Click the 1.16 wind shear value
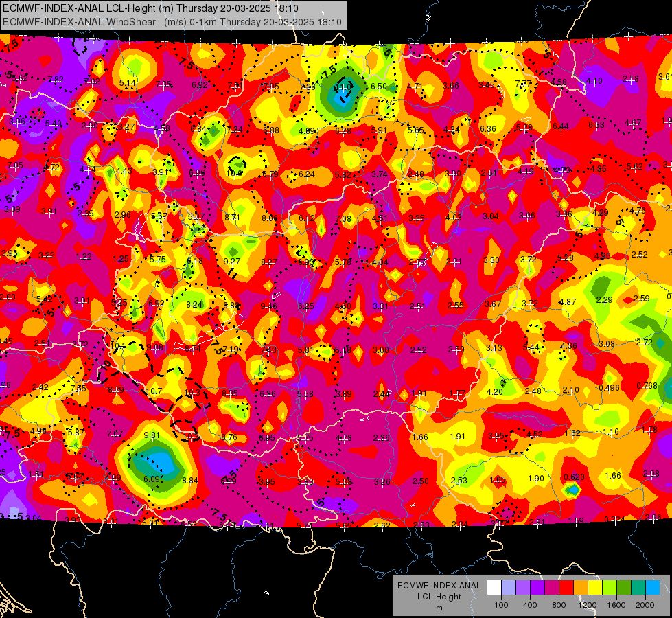The width and height of the screenshot is (672, 618). click(x=611, y=431)
